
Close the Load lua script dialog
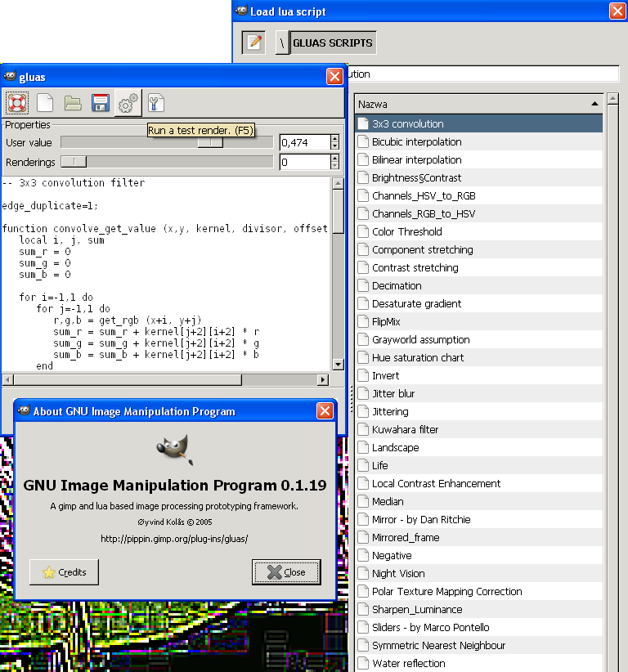tap(617, 11)
